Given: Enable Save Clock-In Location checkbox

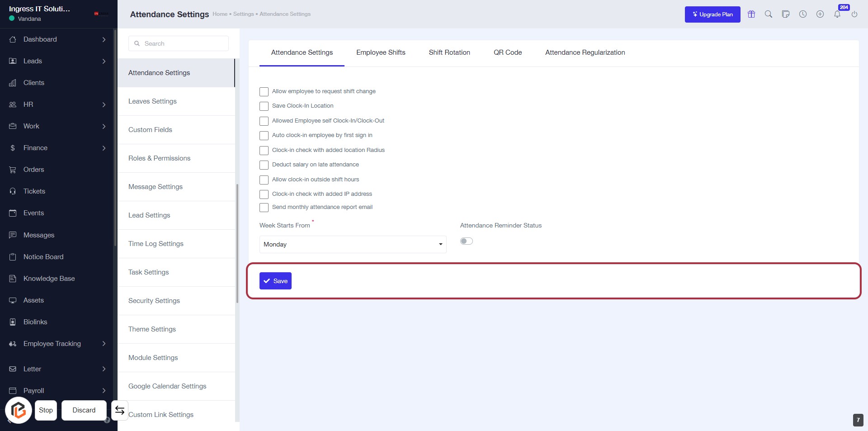Looking at the screenshot, I should (x=264, y=106).
